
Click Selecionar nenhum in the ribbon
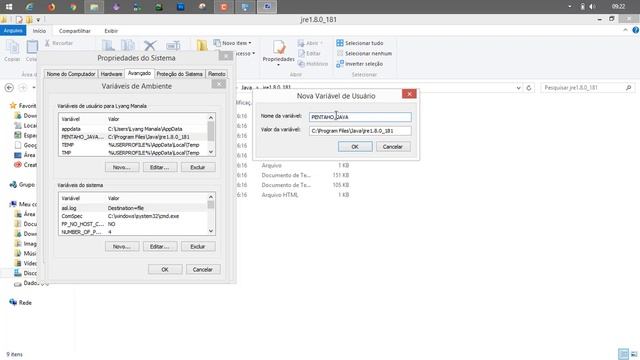pos(364,53)
